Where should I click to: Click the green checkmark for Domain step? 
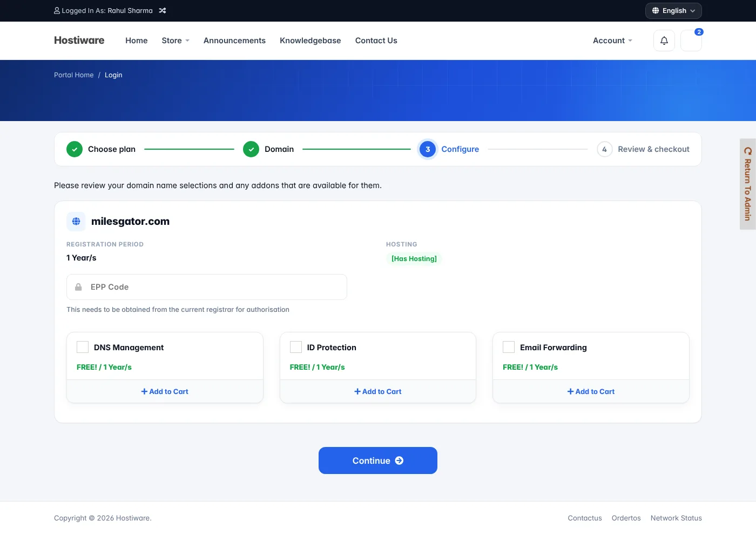[x=251, y=149]
